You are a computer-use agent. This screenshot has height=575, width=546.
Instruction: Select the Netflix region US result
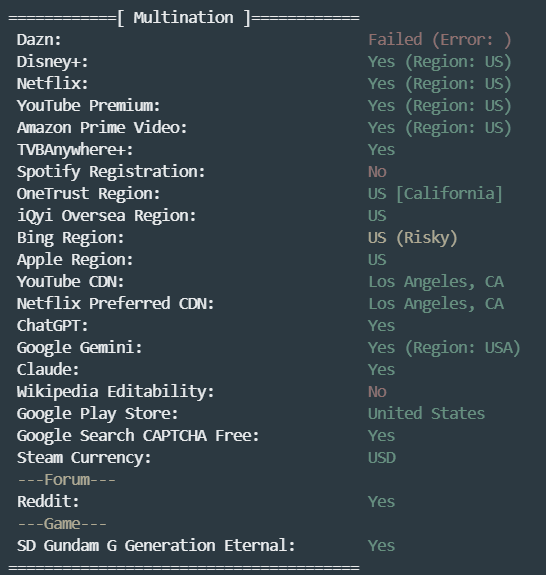439,84
